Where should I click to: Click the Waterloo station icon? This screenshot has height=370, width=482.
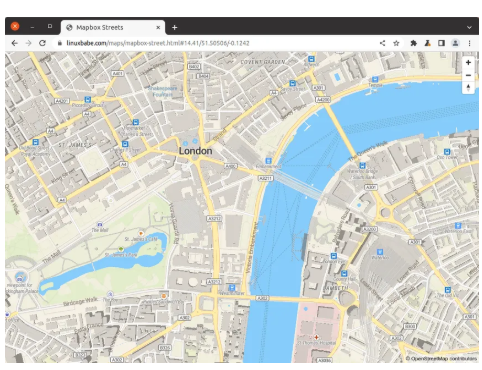(379, 252)
